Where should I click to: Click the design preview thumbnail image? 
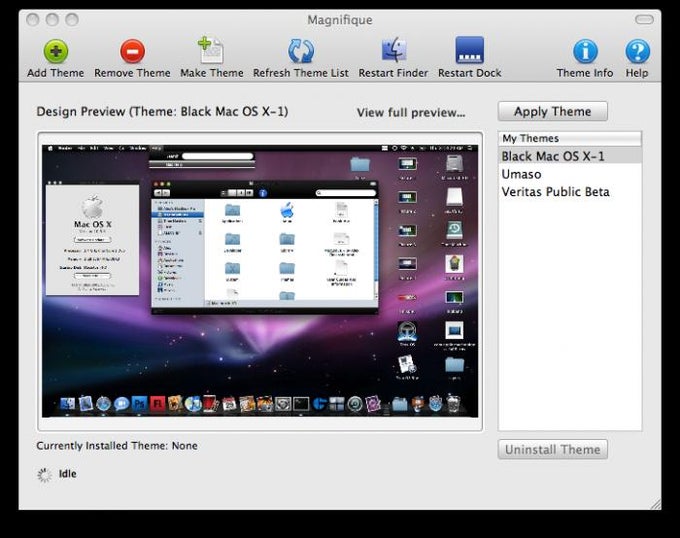[x=260, y=281]
